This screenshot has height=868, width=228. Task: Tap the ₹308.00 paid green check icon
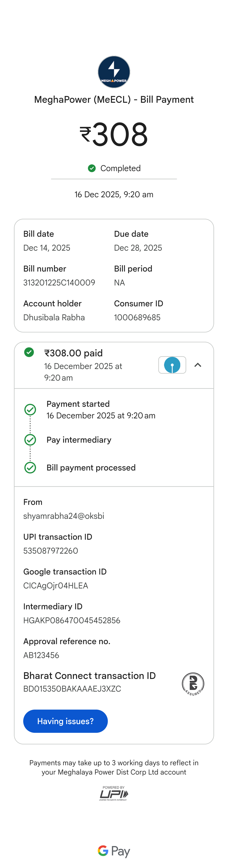29,352
